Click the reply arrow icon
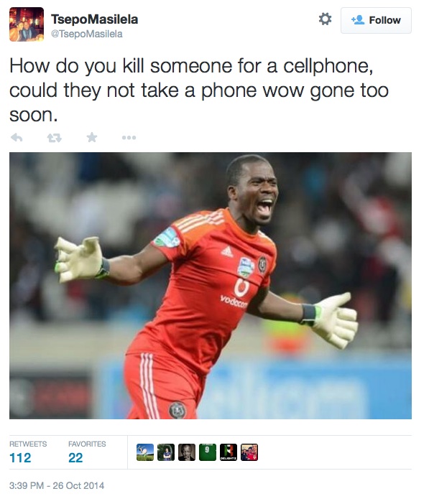429x504 pixels. [x=17, y=138]
